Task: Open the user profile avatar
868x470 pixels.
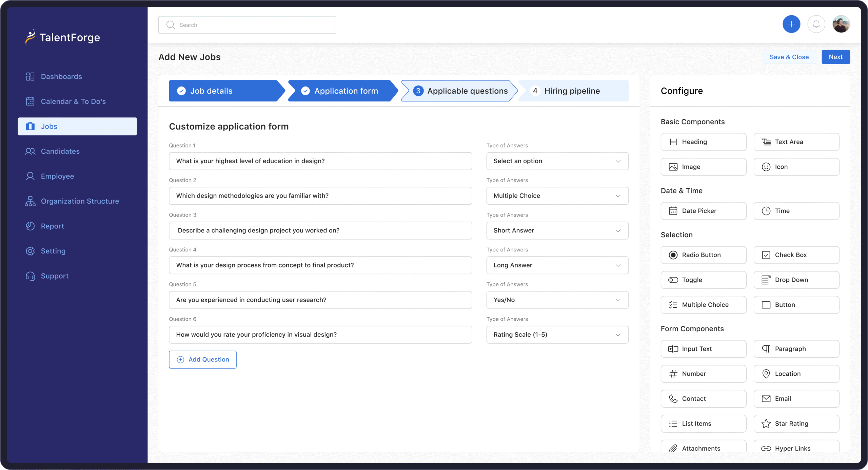Action: point(841,24)
